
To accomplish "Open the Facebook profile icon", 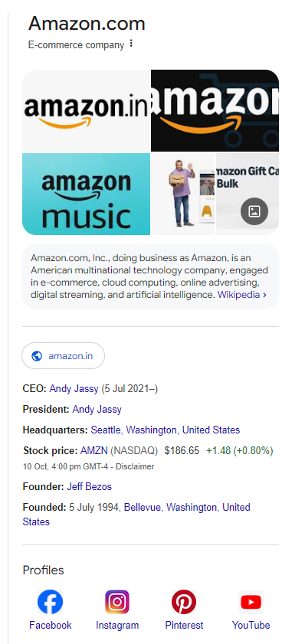I will pos(50,602).
